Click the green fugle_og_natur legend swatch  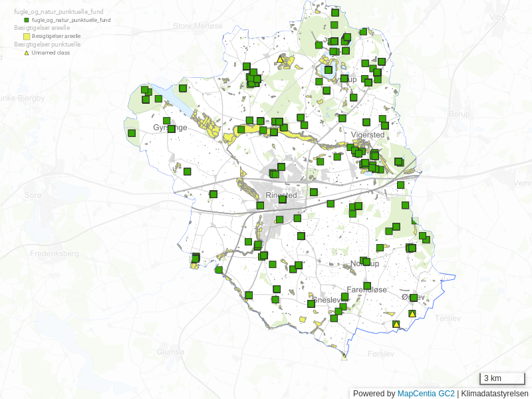click(27, 21)
